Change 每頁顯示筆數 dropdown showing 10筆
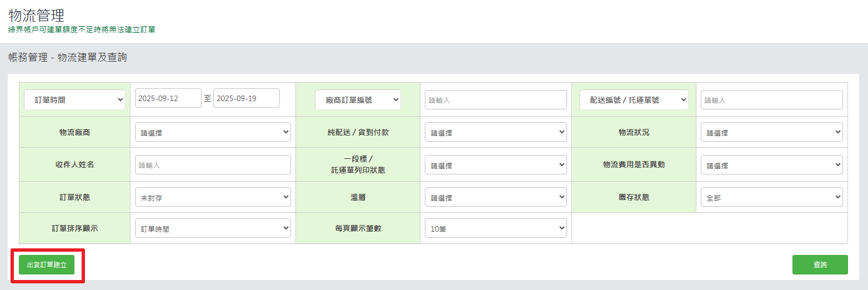868x290 pixels. (496, 228)
